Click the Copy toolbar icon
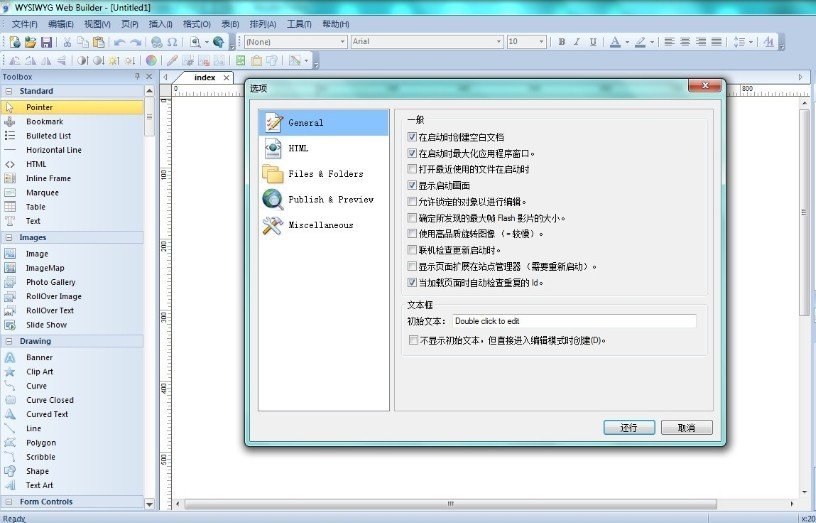Screen dimensions: 816x523 (83, 42)
